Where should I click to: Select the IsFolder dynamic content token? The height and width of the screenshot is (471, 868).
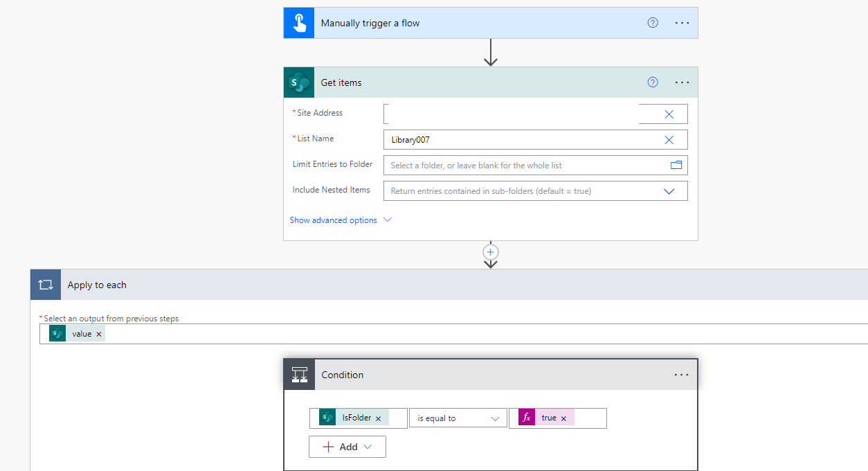pos(354,418)
